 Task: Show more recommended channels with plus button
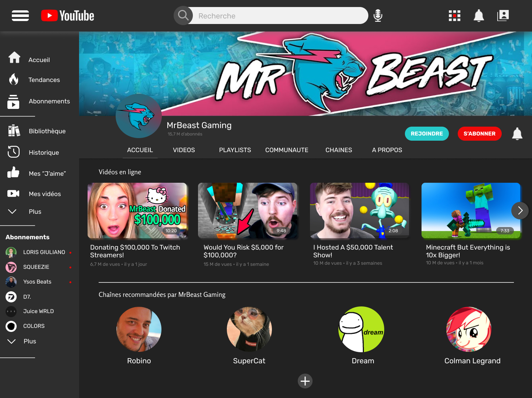[305, 381]
